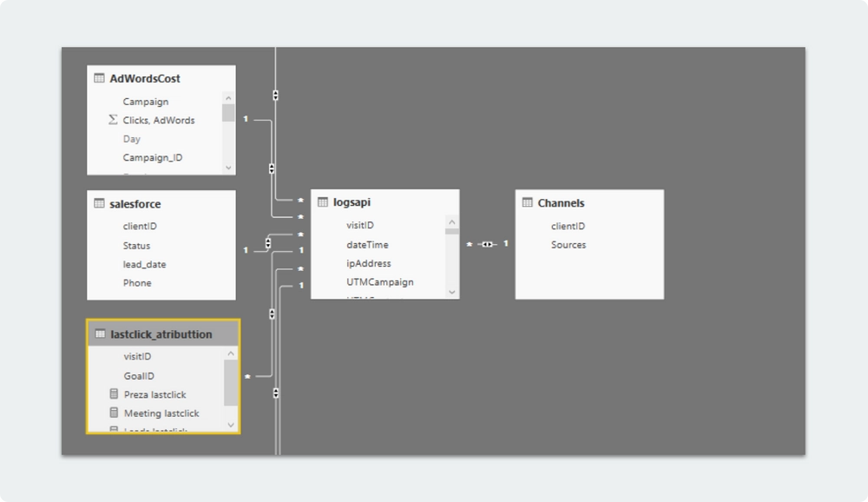Click scroll-down arrow in lastclick_atributtion table

pyautogui.click(x=231, y=425)
